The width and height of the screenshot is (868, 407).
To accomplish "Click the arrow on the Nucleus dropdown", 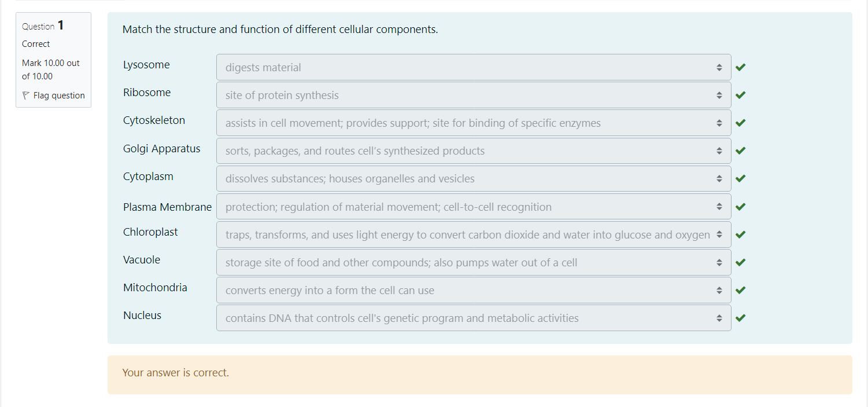I will [x=719, y=318].
